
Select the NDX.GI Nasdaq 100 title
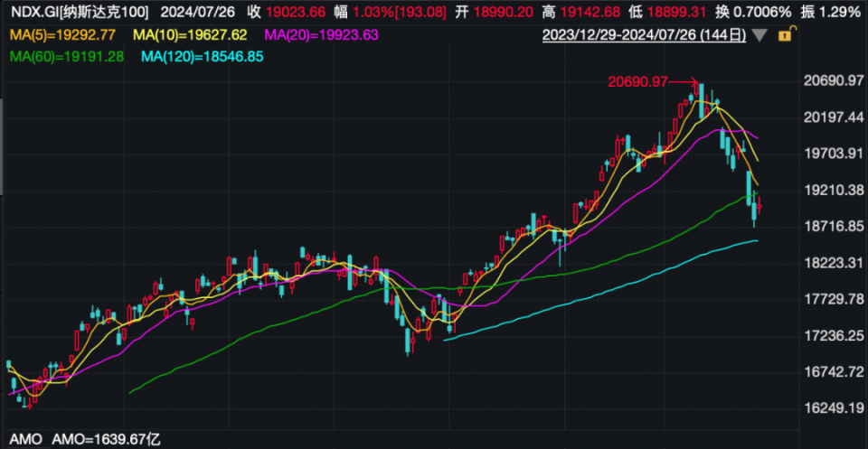(80, 13)
